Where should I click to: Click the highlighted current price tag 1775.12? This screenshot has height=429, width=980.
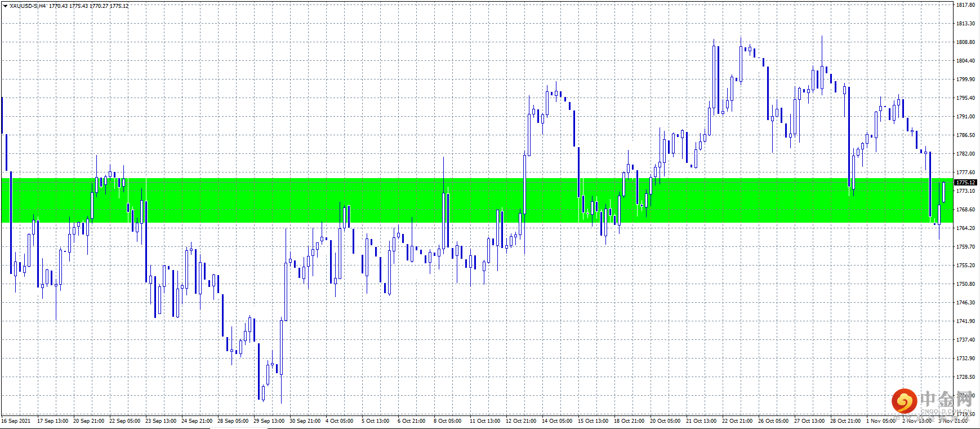(x=965, y=182)
